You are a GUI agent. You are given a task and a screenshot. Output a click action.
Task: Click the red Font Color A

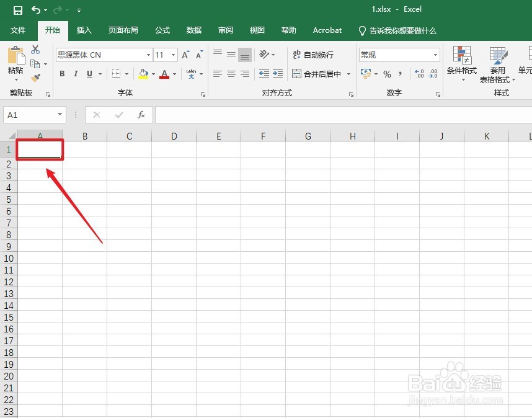[x=164, y=74]
